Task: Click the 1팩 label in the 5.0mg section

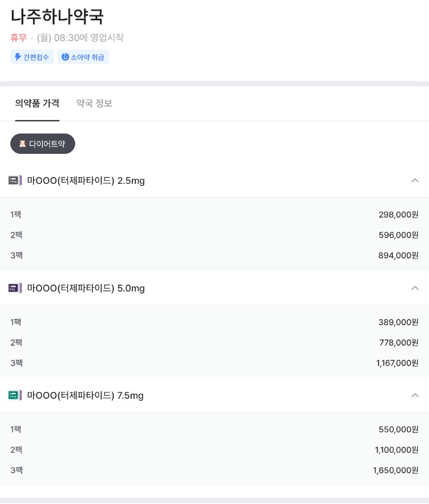Action: coord(16,322)
